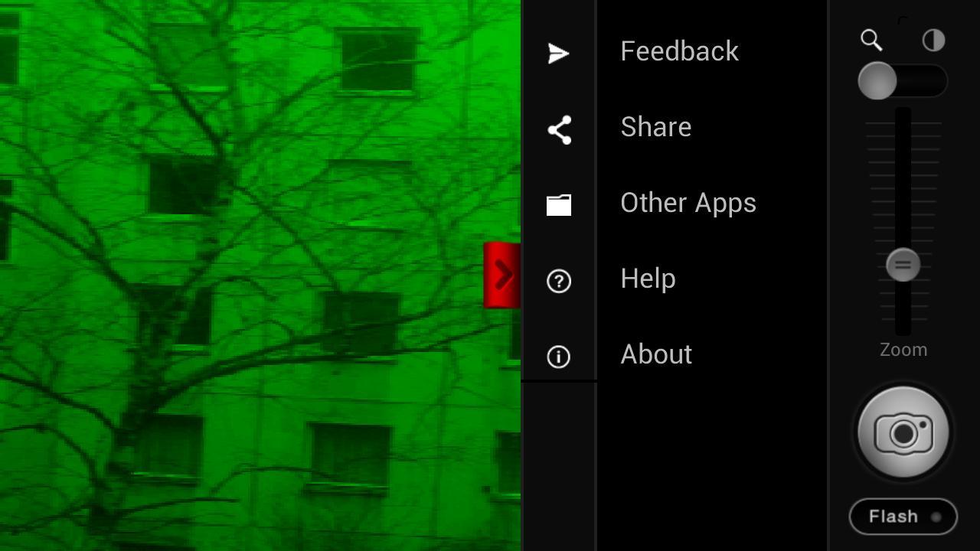Collapse the menu with the red arrow
980x551 pixels.
point(502,275)
